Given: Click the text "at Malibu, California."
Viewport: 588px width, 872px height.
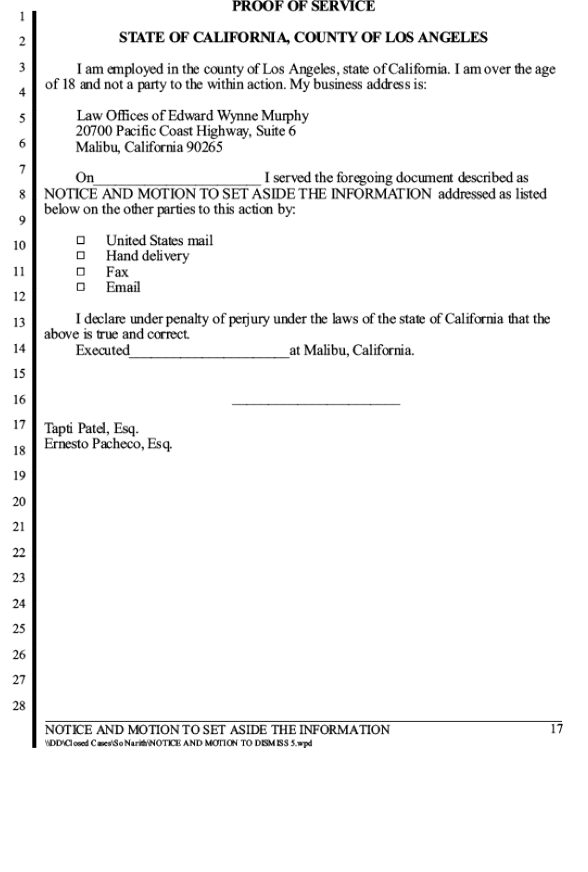Looking at the screenshot, I should 352,350.
